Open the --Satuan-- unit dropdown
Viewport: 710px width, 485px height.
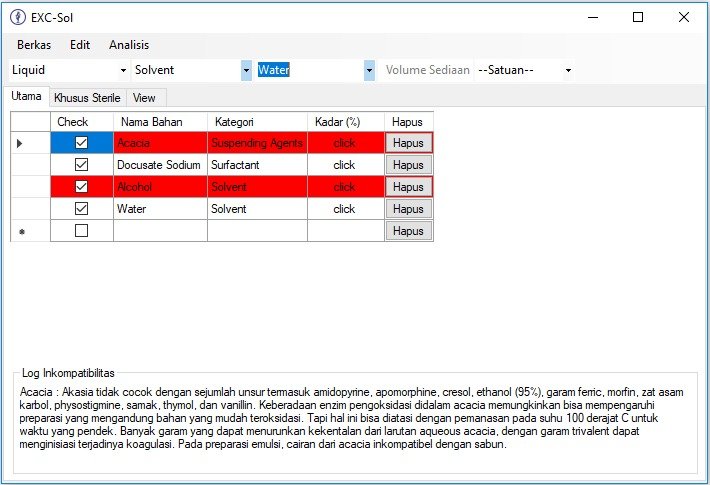pyautogui.click(x=568, y=71)
